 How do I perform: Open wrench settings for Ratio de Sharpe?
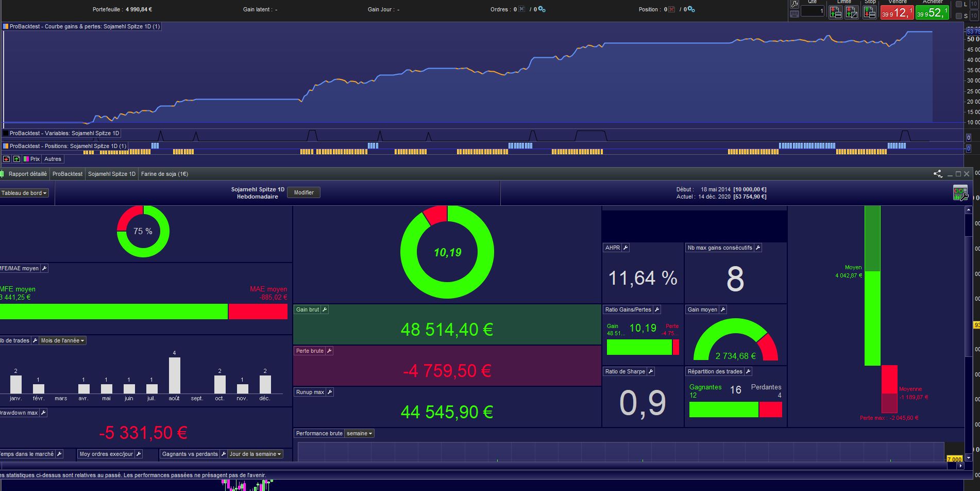tap(651, 371)
